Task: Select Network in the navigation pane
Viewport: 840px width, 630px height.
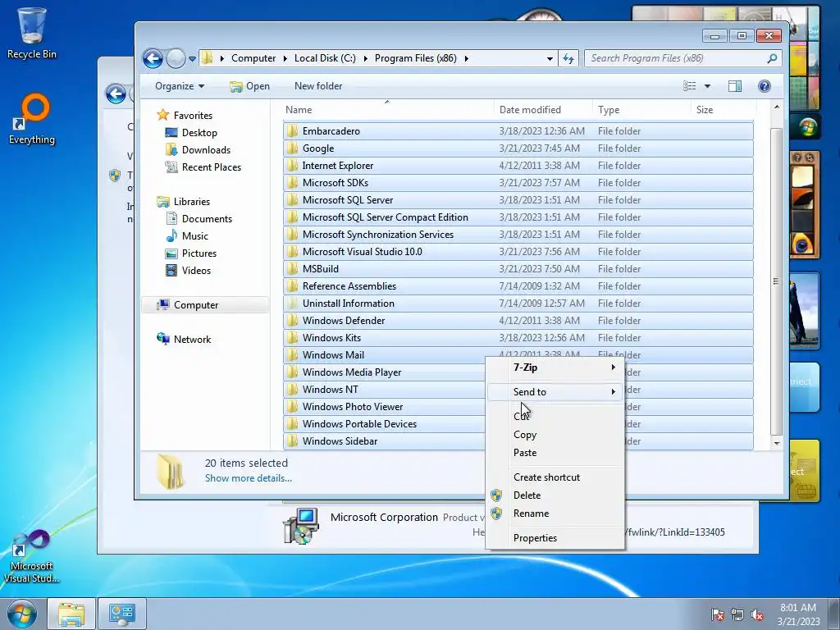Action: [184, 340]
